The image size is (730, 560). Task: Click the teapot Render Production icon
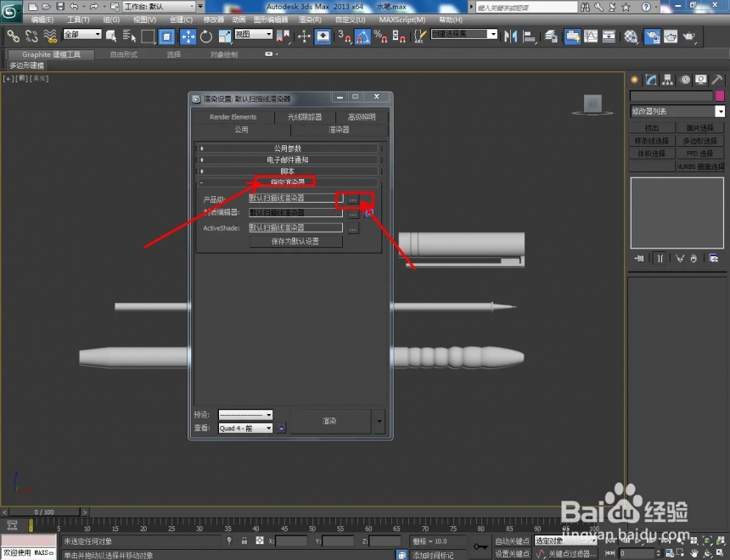[x=688, y=36]
